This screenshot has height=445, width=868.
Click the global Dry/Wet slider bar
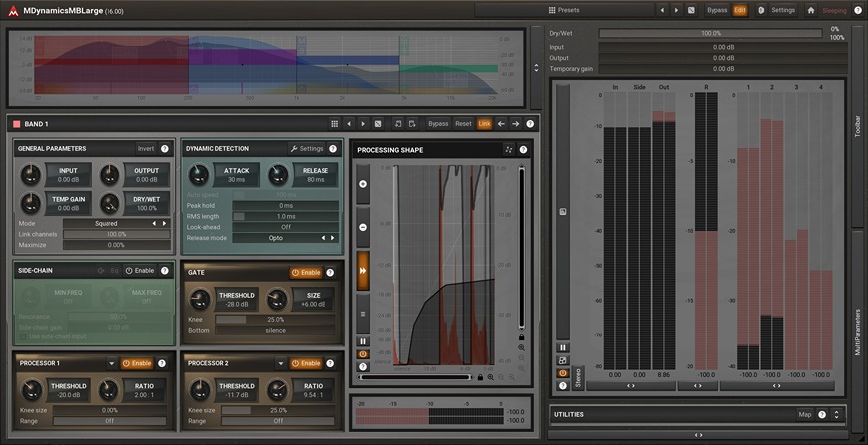tap(711, 33)
